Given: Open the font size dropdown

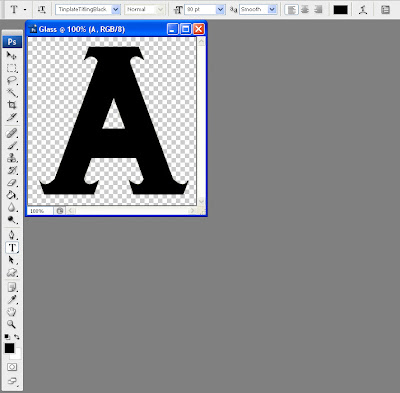Looking at the screenshot, I should tap(220, 10).
